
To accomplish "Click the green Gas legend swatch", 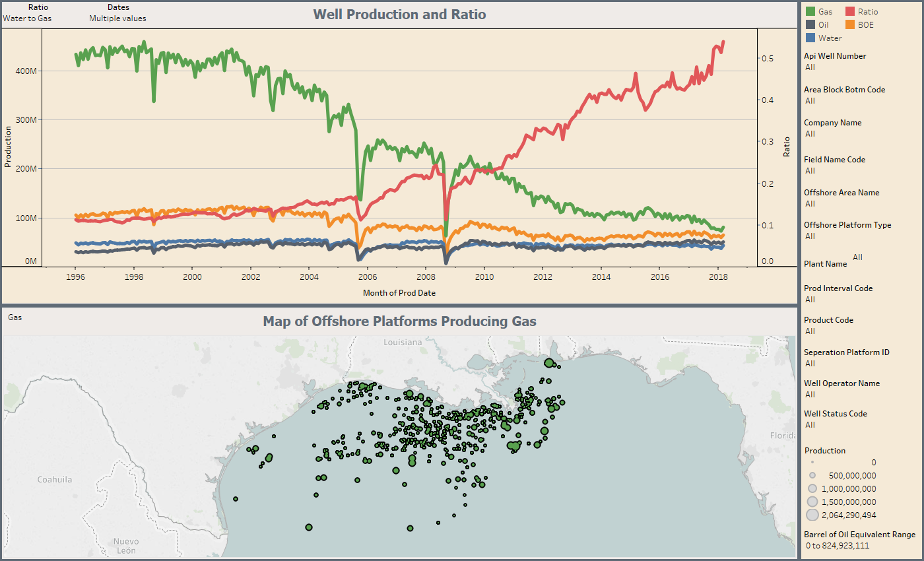I will coord(810,11).
